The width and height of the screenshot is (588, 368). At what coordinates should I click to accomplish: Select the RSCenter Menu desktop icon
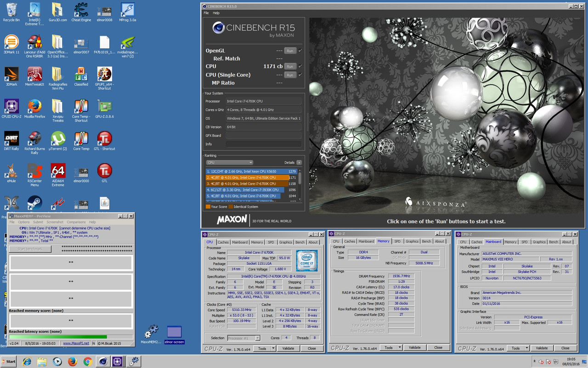click(34, 175)
